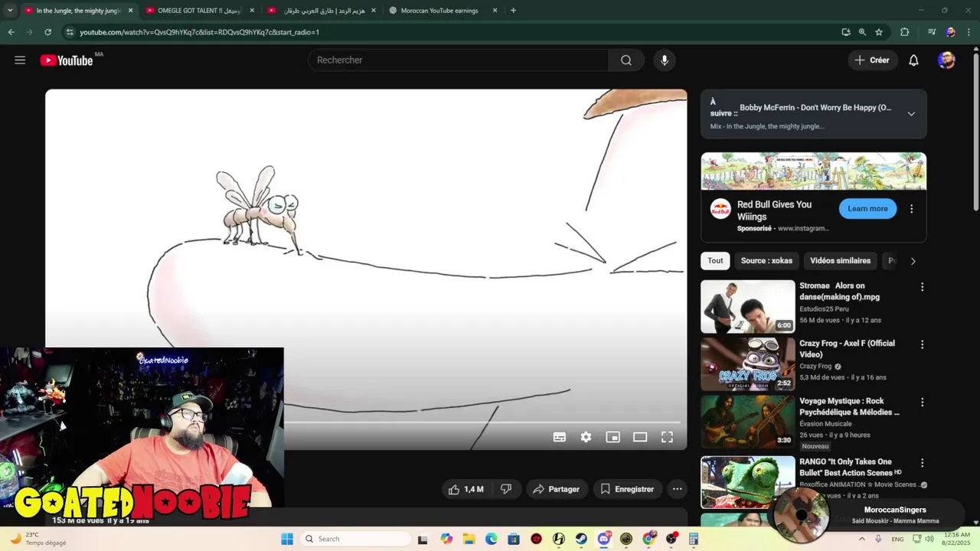Share the video with Partager

556,489
